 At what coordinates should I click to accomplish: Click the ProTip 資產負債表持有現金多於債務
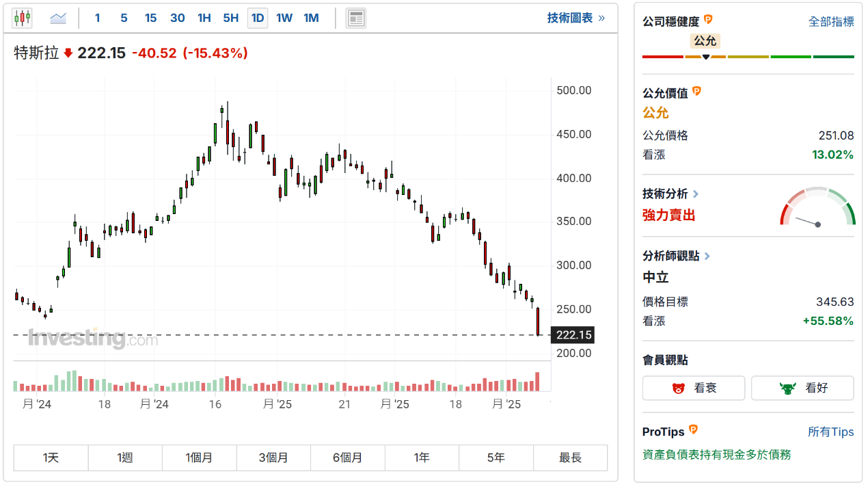[717, 454]
